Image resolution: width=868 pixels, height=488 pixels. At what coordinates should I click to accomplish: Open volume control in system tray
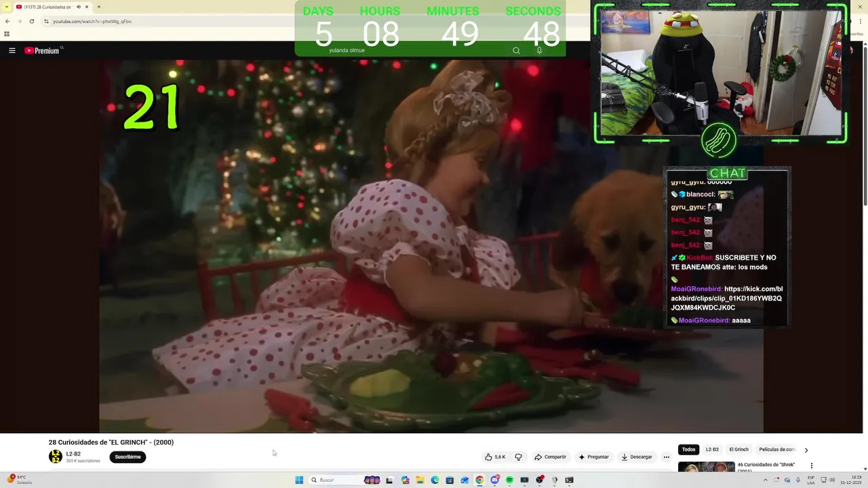[x=832, y=480]
